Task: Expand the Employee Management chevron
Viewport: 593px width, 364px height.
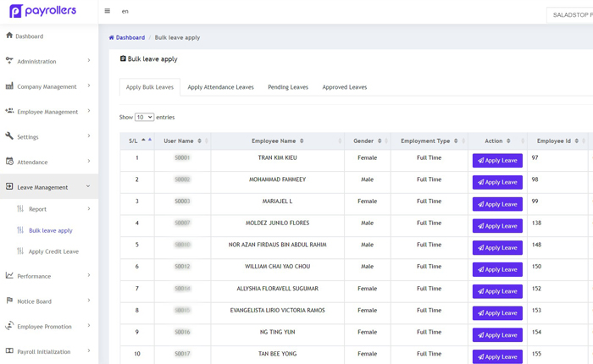Action: (x=89, y=111)
